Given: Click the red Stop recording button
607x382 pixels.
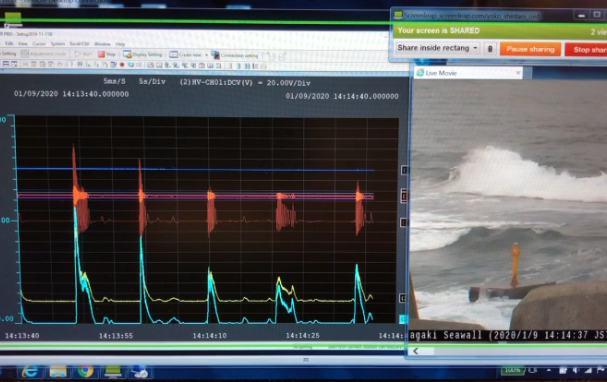Looking at the screenshot, I should 106,54.
